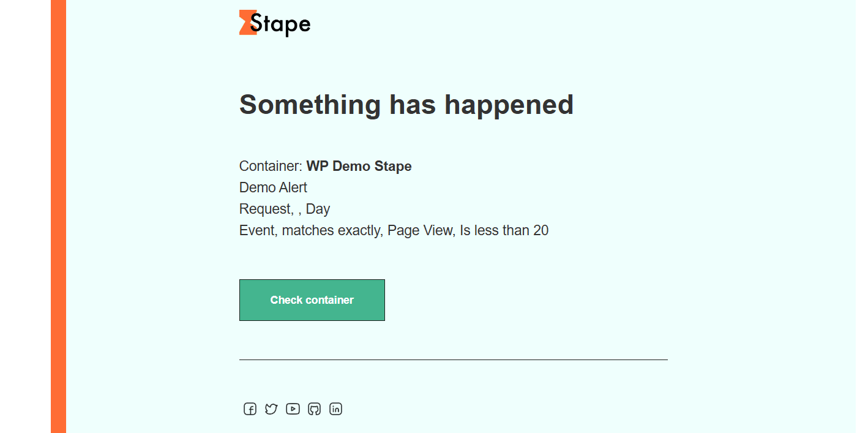
Task: Click the horizontal divider line
Action: click(454, 360)
